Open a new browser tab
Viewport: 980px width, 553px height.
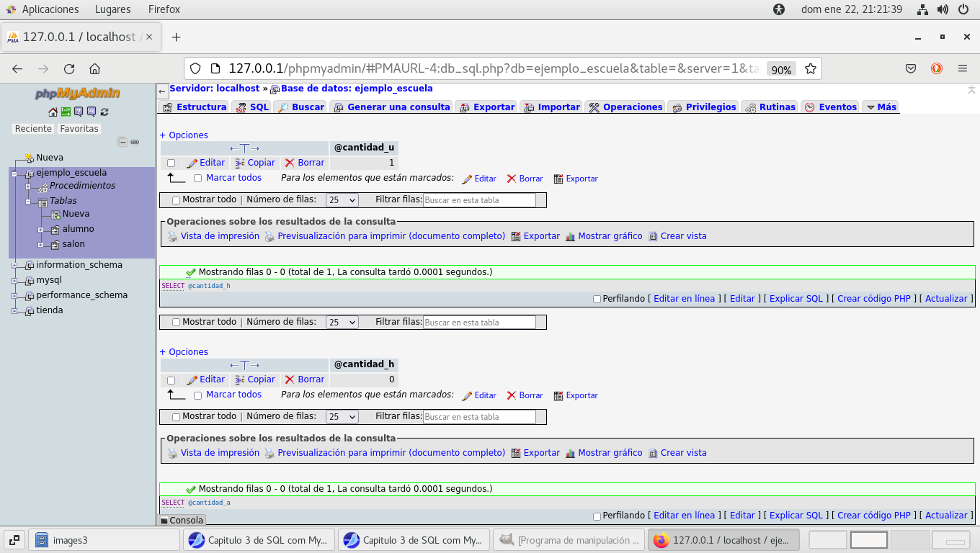[176, 37]
